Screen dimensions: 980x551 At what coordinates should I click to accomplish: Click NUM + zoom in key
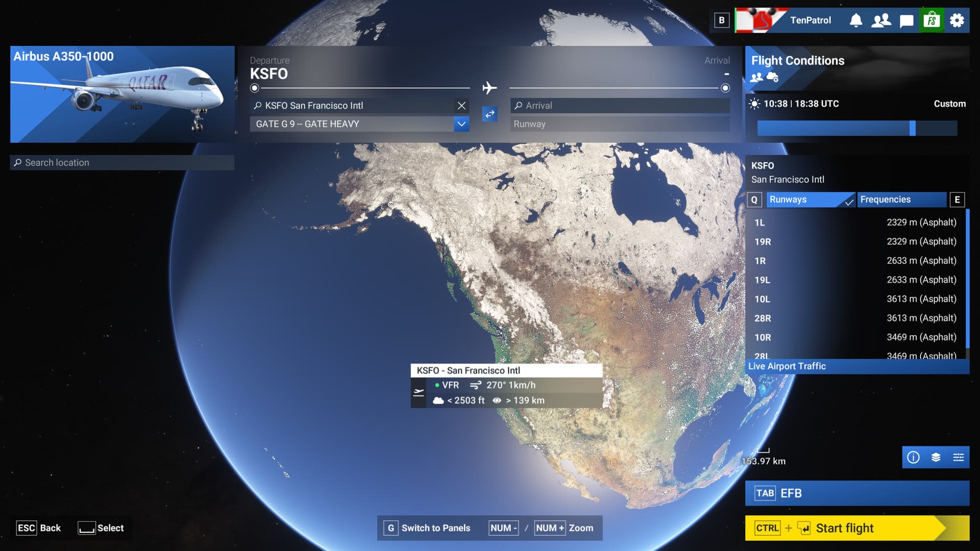[x=550, y=528]
